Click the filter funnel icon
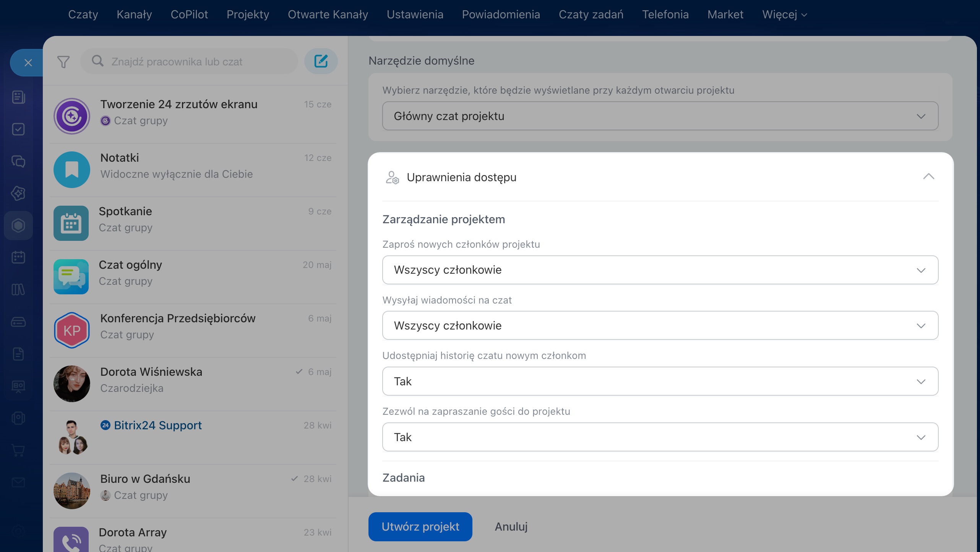 pos(63,62)
